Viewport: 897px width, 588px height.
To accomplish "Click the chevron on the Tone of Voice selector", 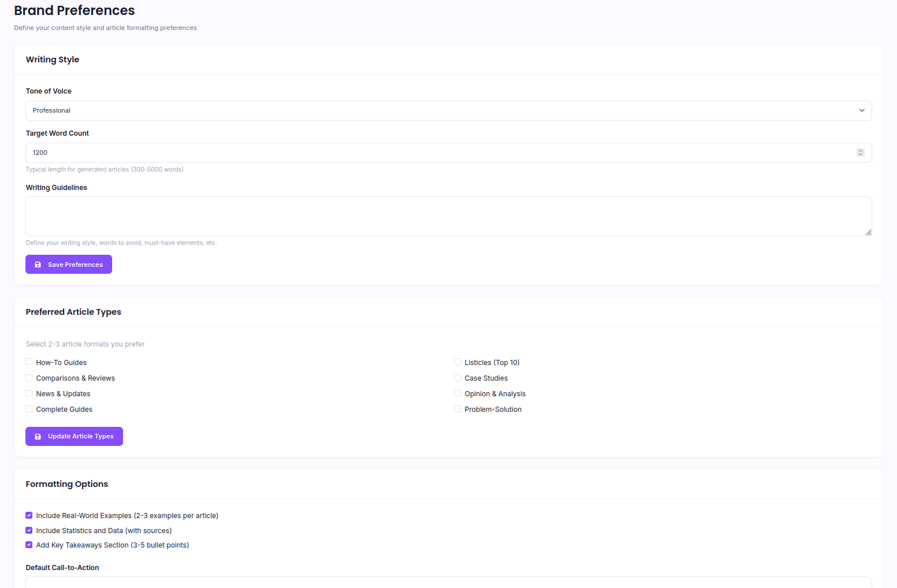I will (862, 110).
